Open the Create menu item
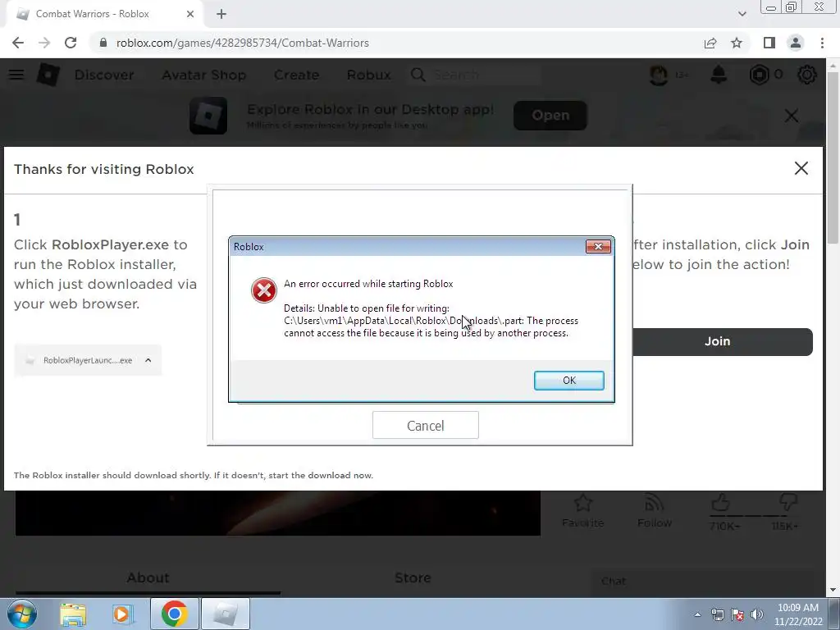The image size is (840, 630). coord(296,75)
